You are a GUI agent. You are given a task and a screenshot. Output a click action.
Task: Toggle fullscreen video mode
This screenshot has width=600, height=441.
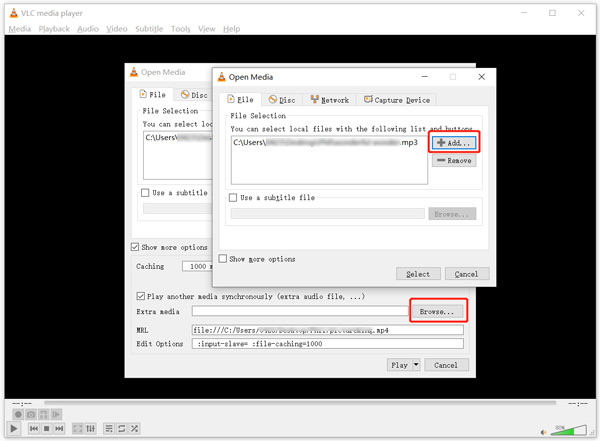78,428
